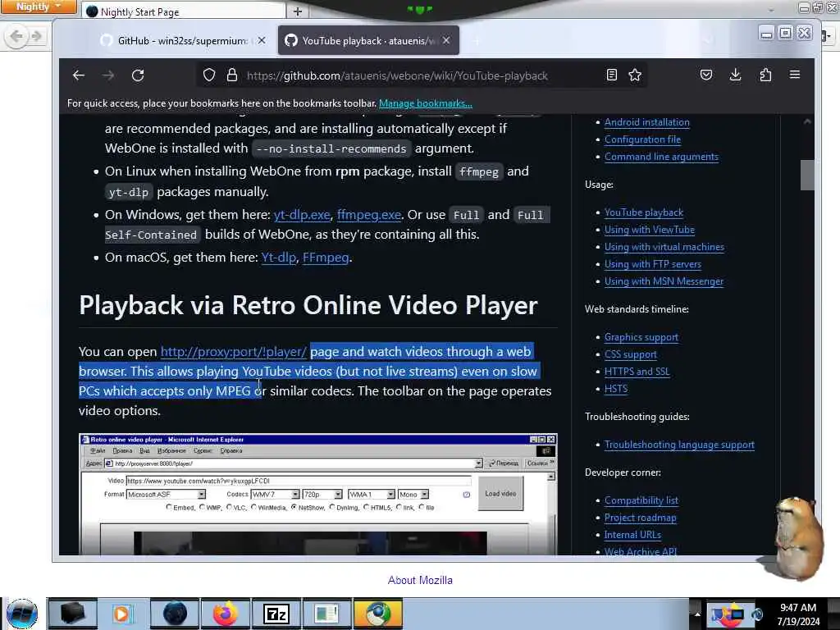Go back using the dark toolbar arrow
This screenshot has height=630, width=840.
[x=79, y=75]
